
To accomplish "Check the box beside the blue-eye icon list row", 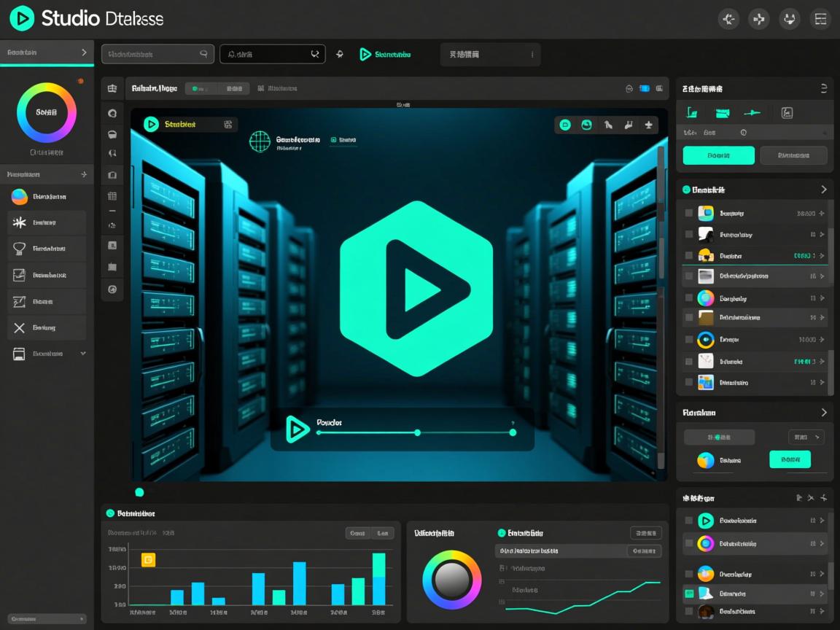I will [688, 340].
